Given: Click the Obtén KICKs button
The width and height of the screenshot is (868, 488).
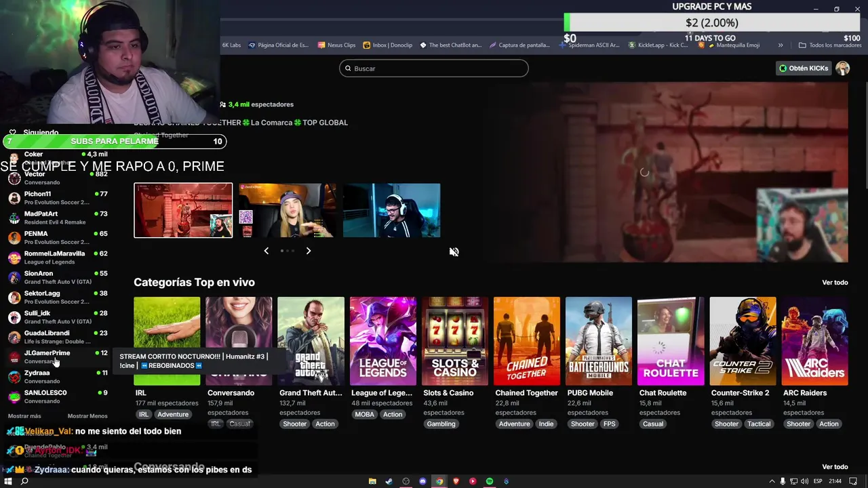Looking at the screenshot, I should [804, 68].
